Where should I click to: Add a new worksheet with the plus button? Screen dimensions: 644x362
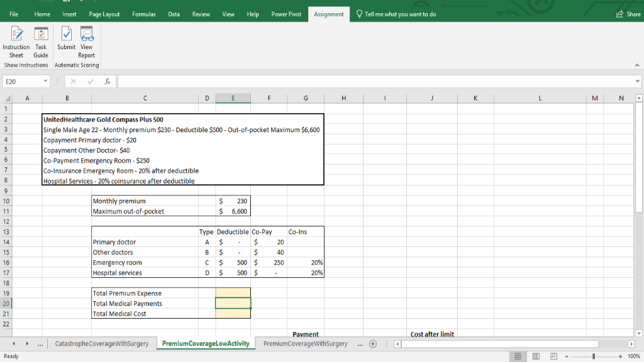click(373, 344)
